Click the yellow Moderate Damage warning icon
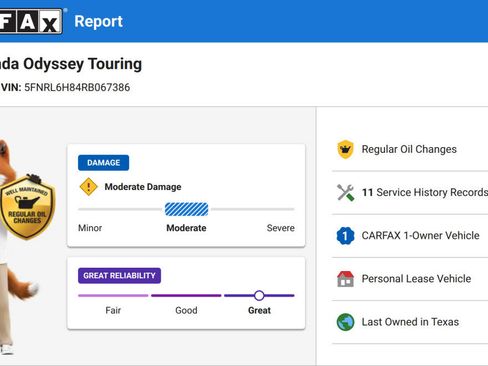 point(88,187)
